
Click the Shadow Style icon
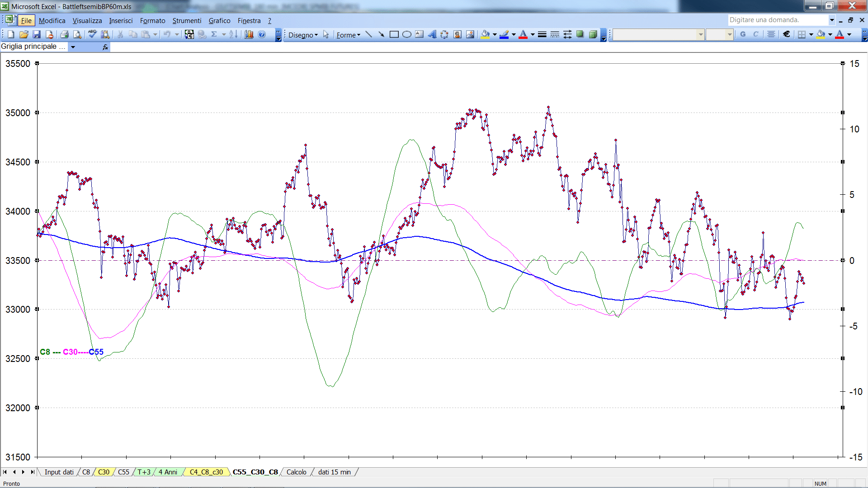coord(580,34)
